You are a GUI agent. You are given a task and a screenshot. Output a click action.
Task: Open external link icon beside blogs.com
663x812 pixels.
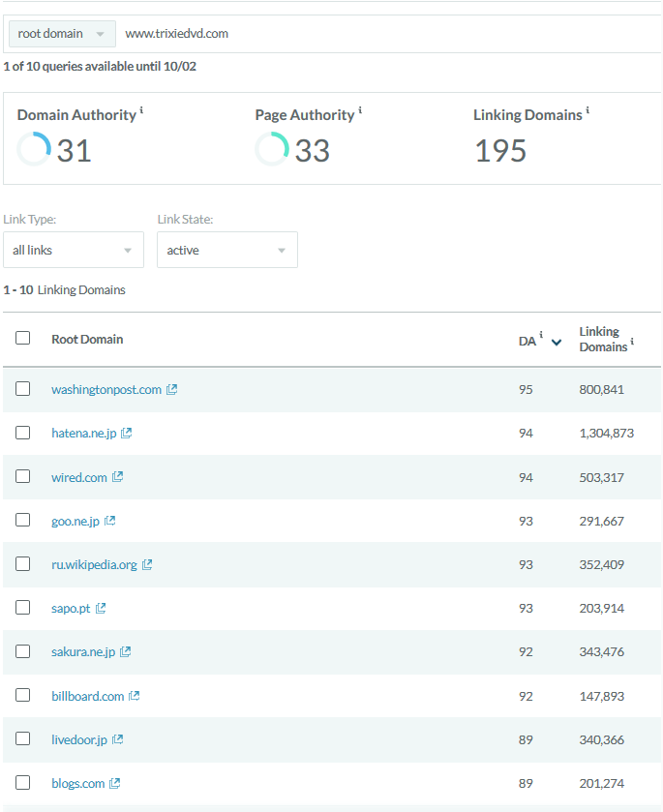pyautogui.click(x=115, y=783)
